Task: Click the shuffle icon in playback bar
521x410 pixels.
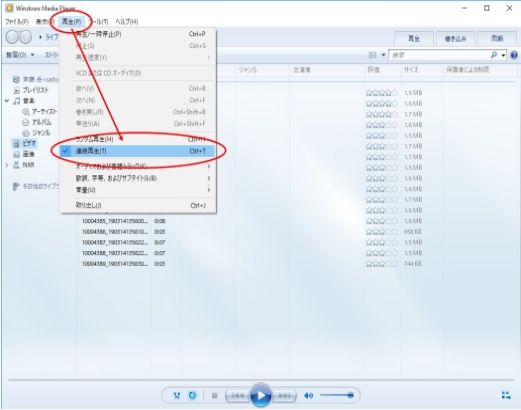Action: (x=177, y=395)
